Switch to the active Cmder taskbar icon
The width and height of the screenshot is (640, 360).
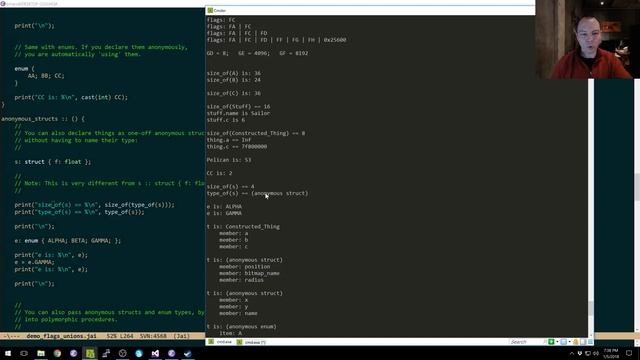pos(90,353)
